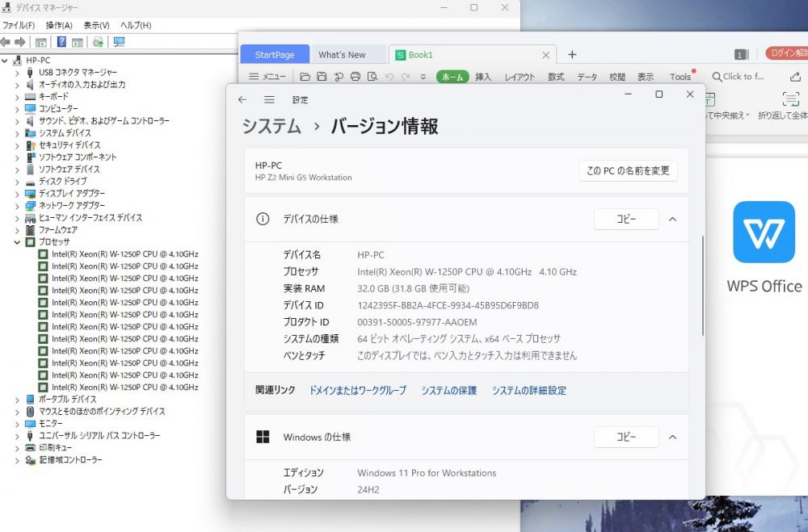Expand the キーボード node arrow

pyautogui.click(x=17, y=97)
